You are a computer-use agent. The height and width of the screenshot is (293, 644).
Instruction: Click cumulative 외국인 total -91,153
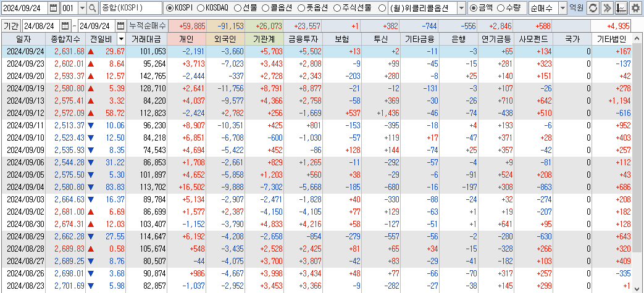coord(230,27)
